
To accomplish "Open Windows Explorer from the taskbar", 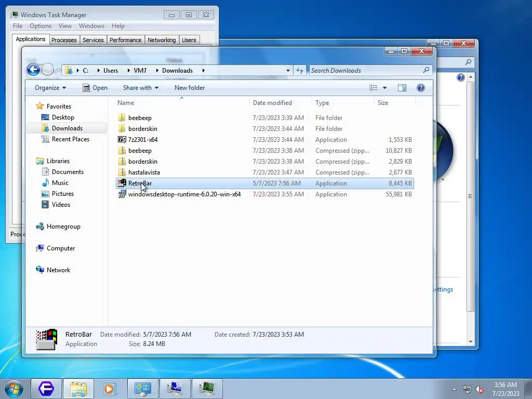I will (78, 389).
